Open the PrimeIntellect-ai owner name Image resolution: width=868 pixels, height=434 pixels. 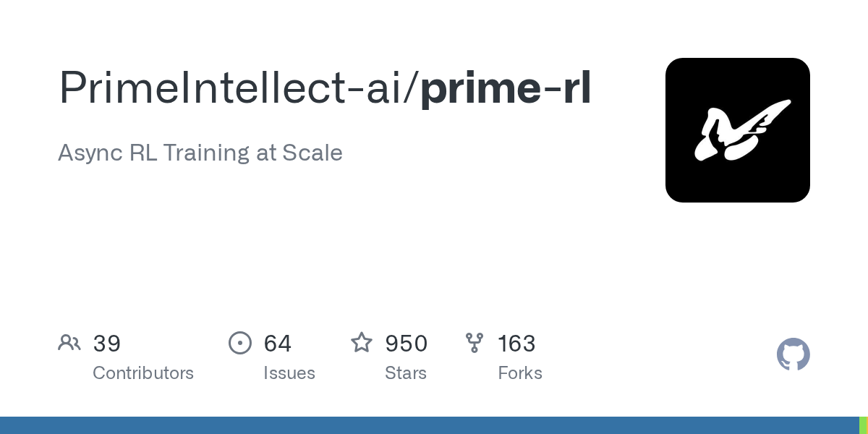coord(233,88)
